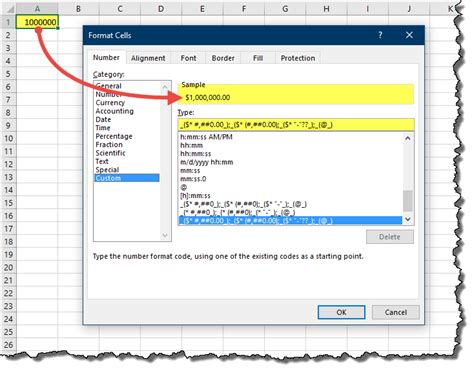The image size is (474, 371).
Task: Switch to the Fill tab
Action: coord(258,58)
